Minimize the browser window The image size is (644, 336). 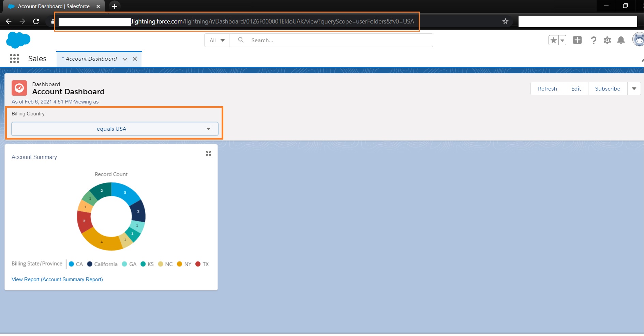click(606, 5)
